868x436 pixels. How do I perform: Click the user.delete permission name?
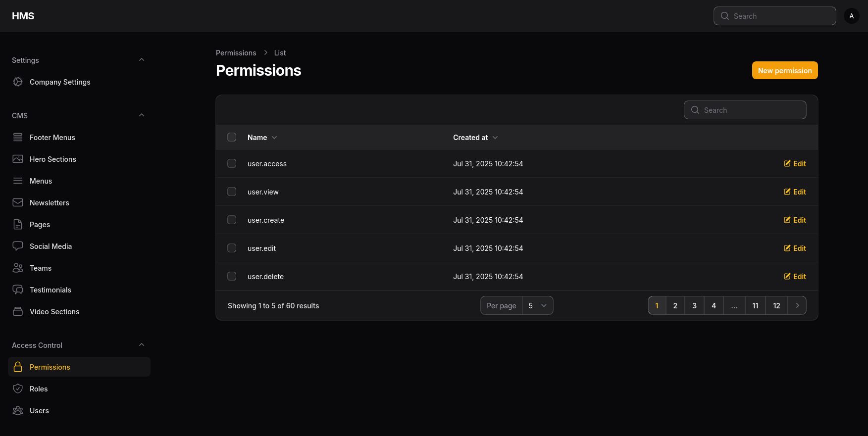point(265,276)
